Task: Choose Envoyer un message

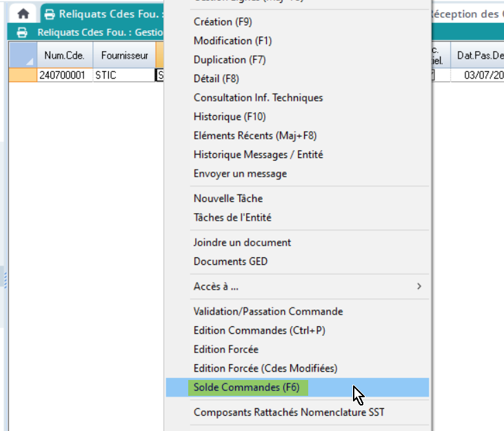Action: pos(240,174)
